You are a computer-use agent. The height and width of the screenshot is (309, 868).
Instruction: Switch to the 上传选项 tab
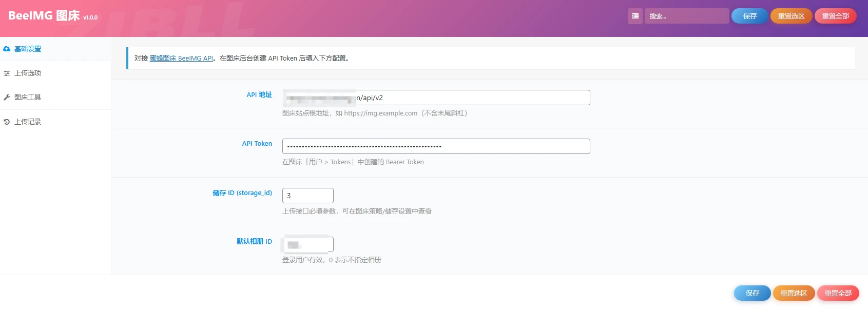click(55, 73)
